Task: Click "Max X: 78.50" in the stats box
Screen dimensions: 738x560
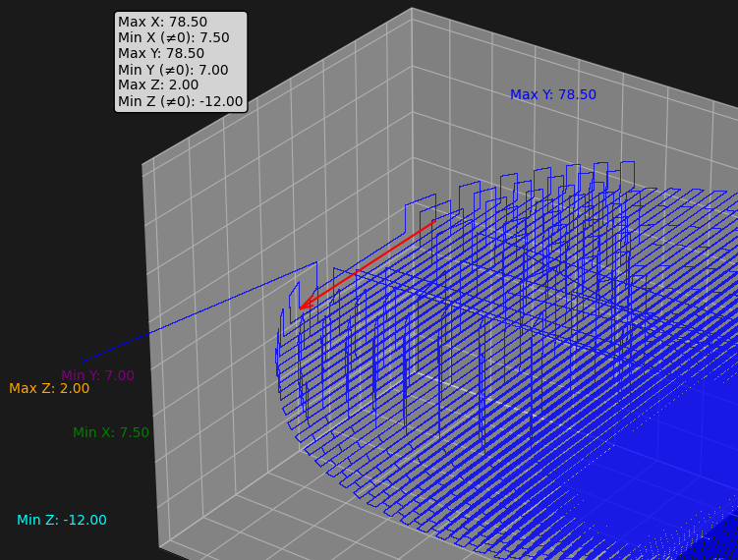Action: 162,23
